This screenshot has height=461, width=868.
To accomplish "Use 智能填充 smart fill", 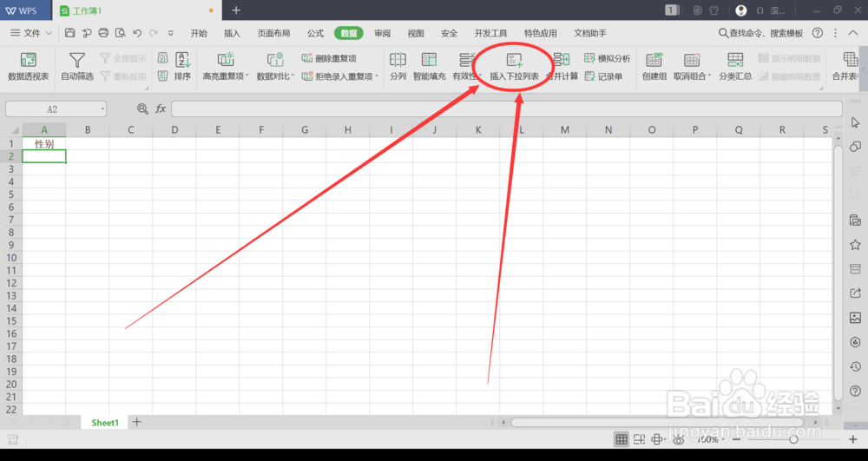I will pos(429,66).
